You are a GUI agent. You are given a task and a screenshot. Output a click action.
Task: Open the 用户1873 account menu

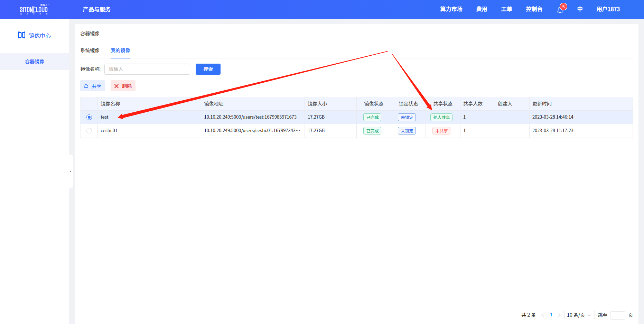click(608, 9)
